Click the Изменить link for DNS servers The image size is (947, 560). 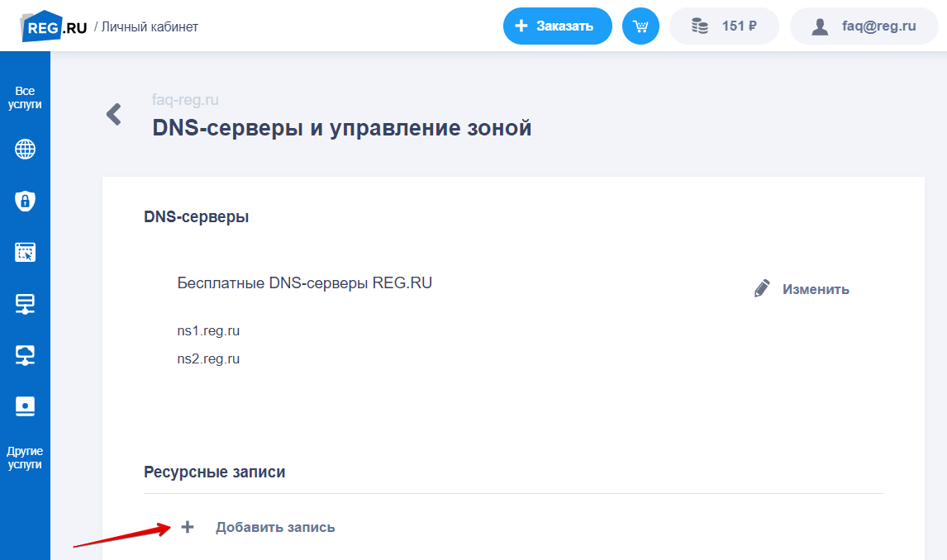[x=816, y=289]
